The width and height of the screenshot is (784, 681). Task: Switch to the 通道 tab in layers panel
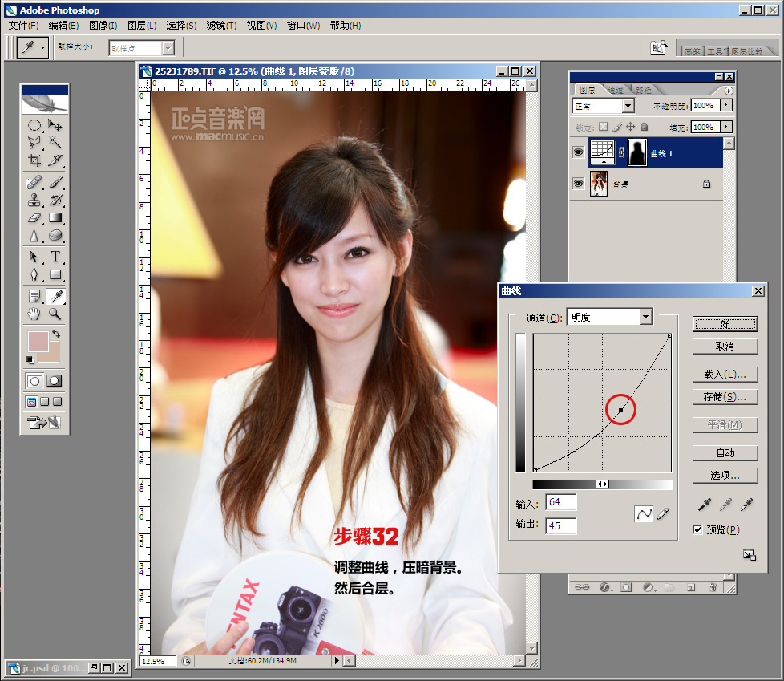616,90
